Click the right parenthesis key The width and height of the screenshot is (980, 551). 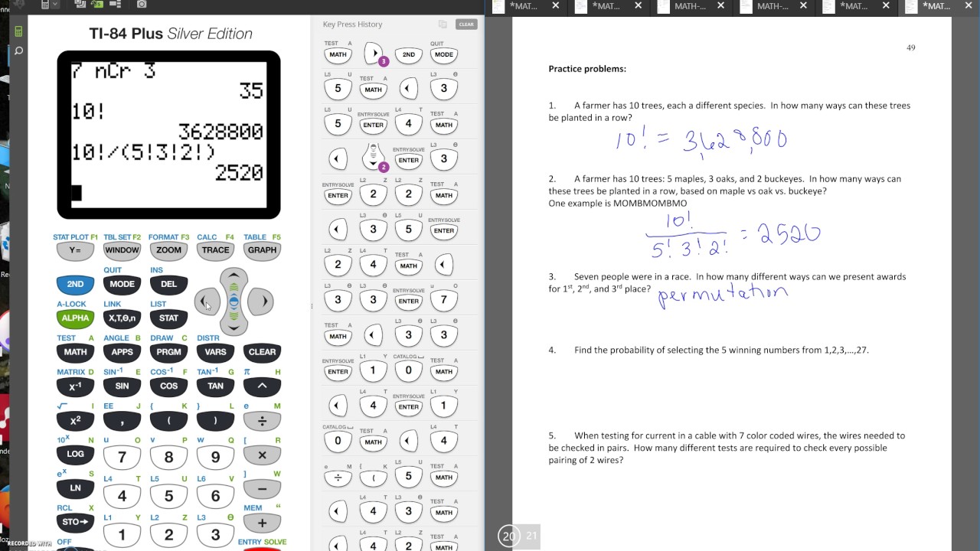(215, 421)
